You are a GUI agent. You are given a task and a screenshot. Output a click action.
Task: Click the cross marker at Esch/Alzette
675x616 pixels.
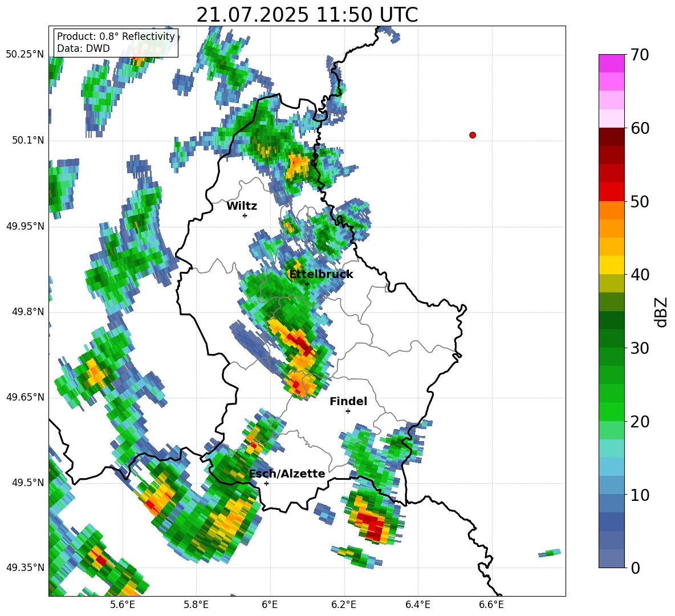click(x=266, y=483)
